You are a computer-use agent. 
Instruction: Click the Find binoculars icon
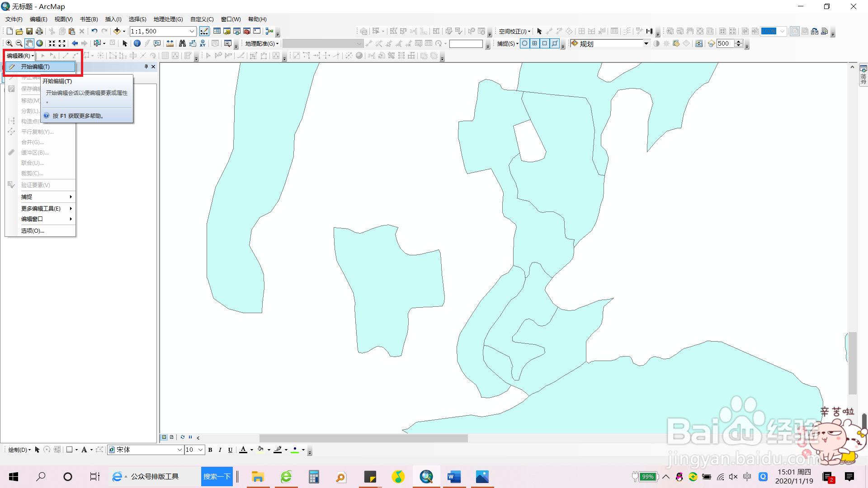click(x=182, y=43)
